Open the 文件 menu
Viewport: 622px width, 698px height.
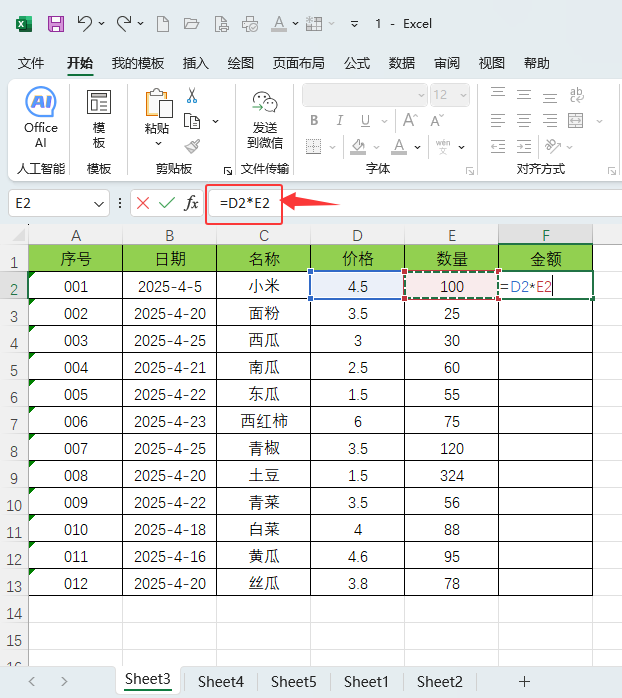(x=31, y=63)
